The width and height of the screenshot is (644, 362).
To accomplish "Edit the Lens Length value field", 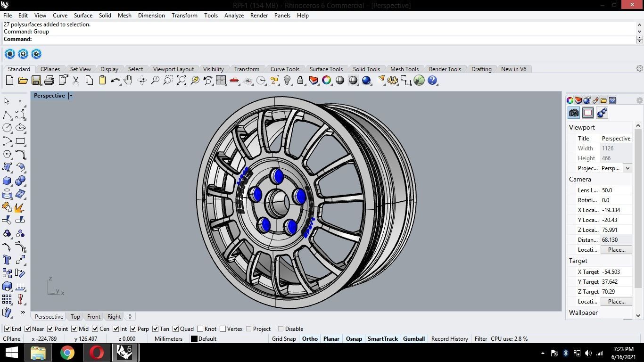I will pos(616,190).
